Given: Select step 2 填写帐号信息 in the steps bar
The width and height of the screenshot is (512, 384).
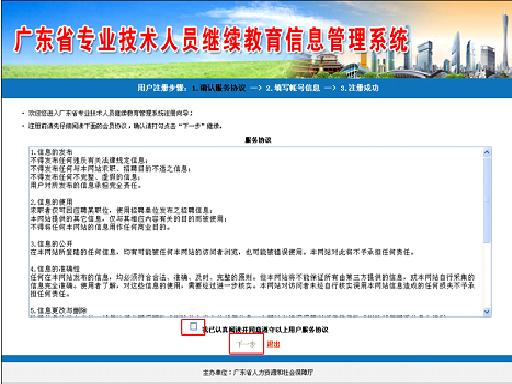Looking at the screenshot, I should click(293, 88).
